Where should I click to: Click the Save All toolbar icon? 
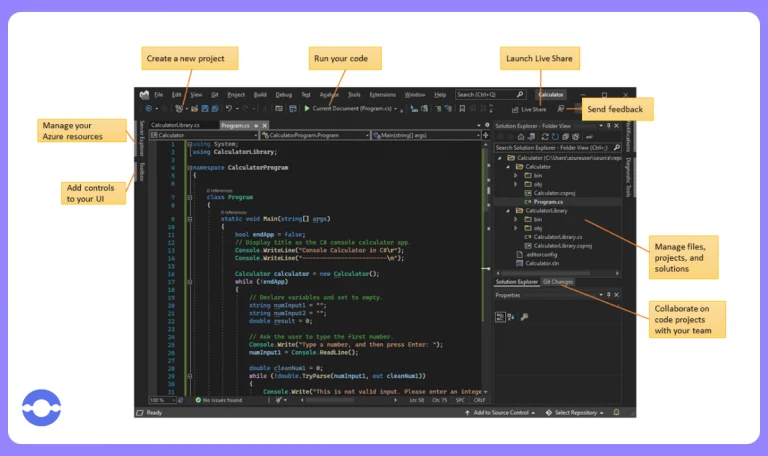(215, 109)
